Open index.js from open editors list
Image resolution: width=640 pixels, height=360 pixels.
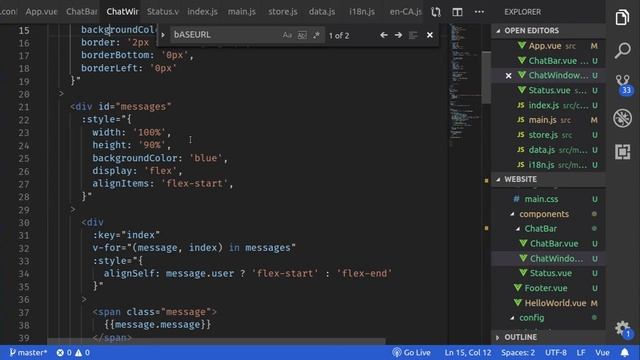coord(548,105)
